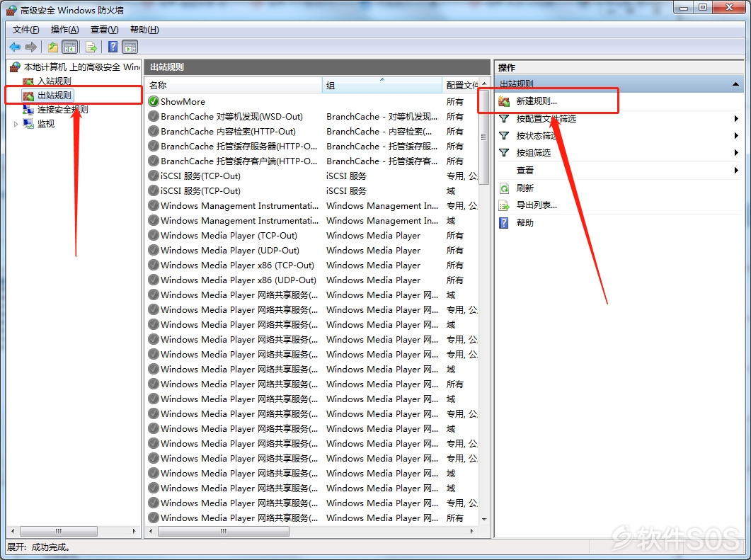751x560 pixels.
Task: Select 入站规则 in the tree
Action: click(x=54, y=81)
